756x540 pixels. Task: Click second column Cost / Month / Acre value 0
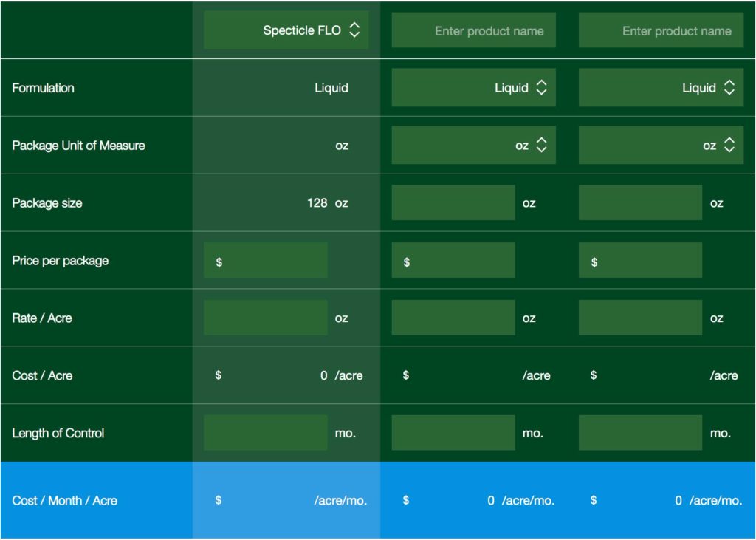491,500
